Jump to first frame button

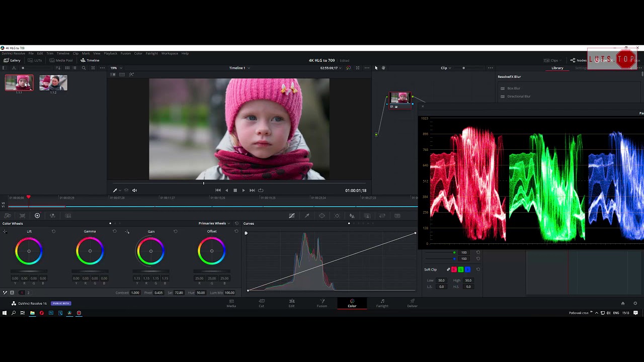218,191
